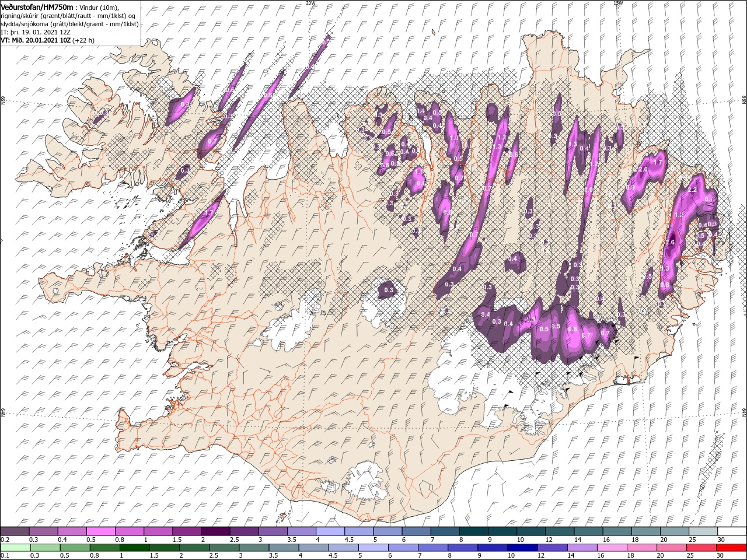Lower legend row: swatch between 10 and 12
The width and height of the screenshot is (747, 560).
click(x=522, y=548)
